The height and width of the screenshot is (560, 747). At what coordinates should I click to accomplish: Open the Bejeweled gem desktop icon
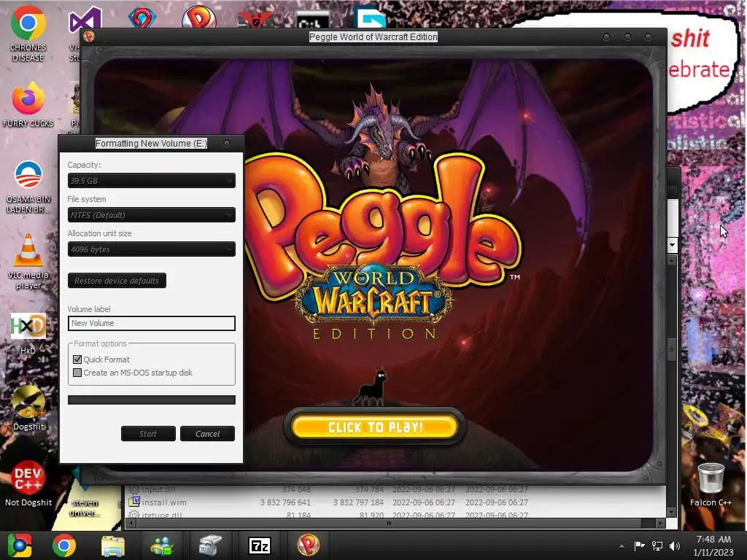[x=142, y=18]
